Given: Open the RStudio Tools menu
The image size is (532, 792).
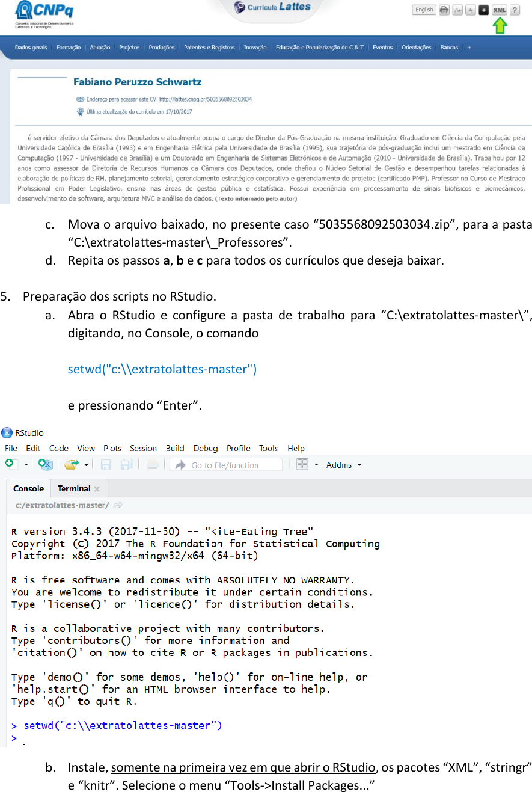Looking at the screenshot, I should click(x=269, y=448).
